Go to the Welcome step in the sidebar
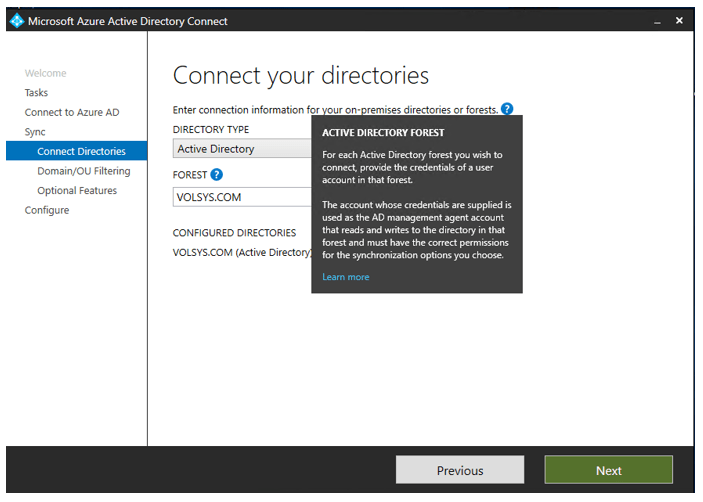 click(45, 73)
